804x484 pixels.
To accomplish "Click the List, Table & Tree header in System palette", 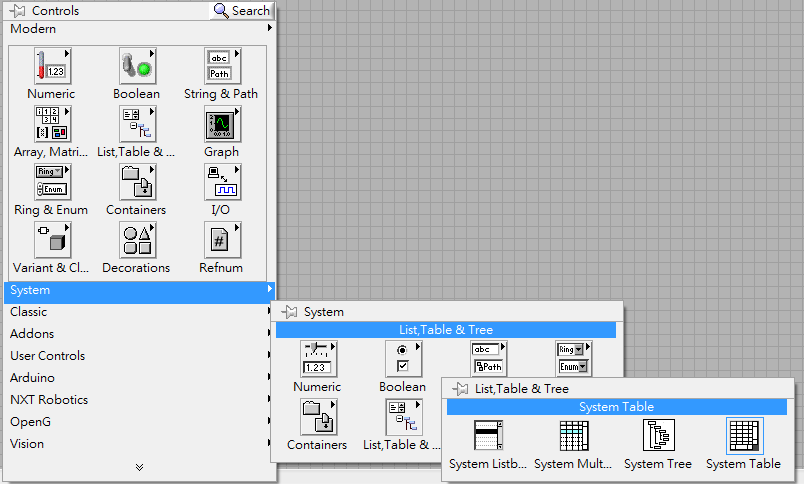I will (446, 330).
